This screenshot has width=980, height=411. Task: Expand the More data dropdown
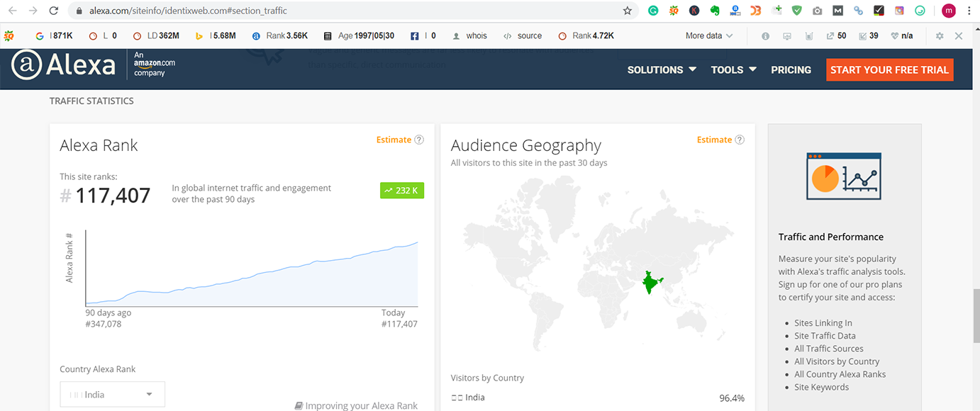(709, 36)
